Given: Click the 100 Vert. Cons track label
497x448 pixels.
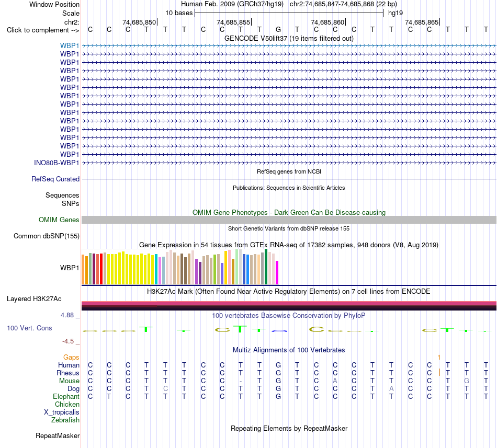Looking at the screenshot, I should coord(29,328).
